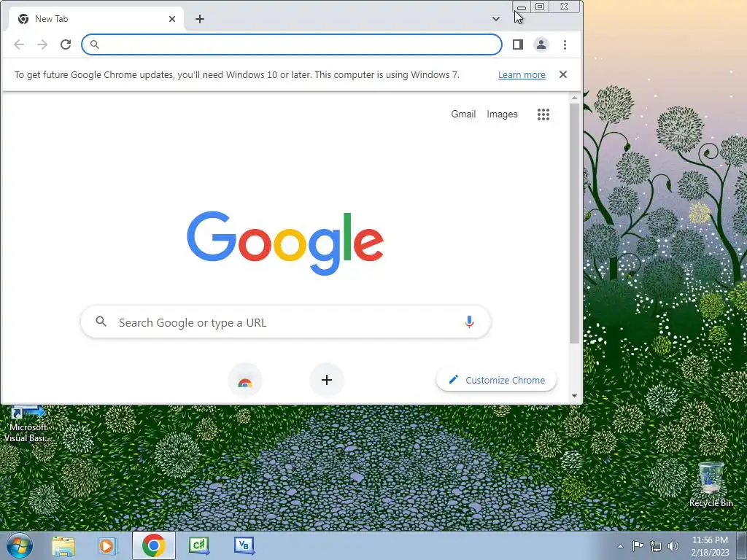Focus the Chrome address bar
The height and width of the screenshot is (560, 747).
pyautogui.click(x=292, y=44)
